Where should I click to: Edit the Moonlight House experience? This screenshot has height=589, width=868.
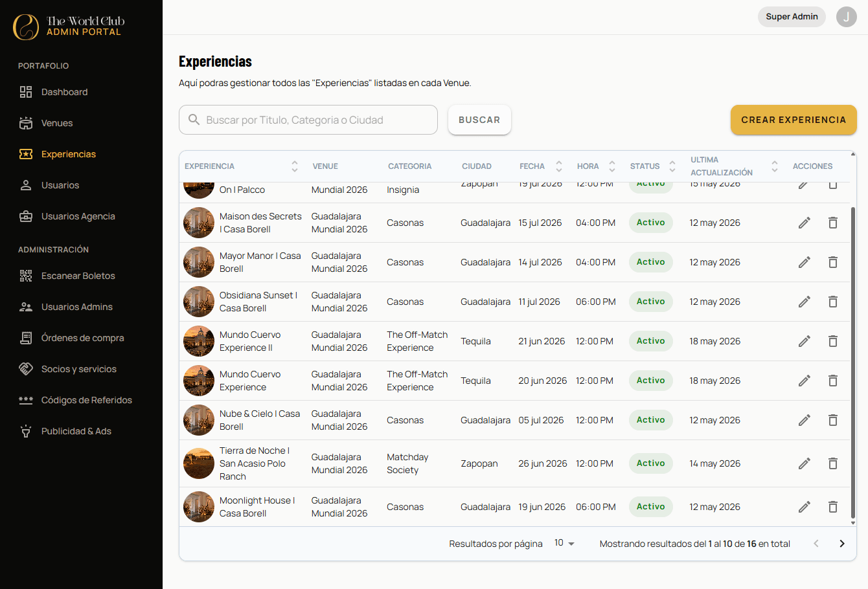[805, 507]
